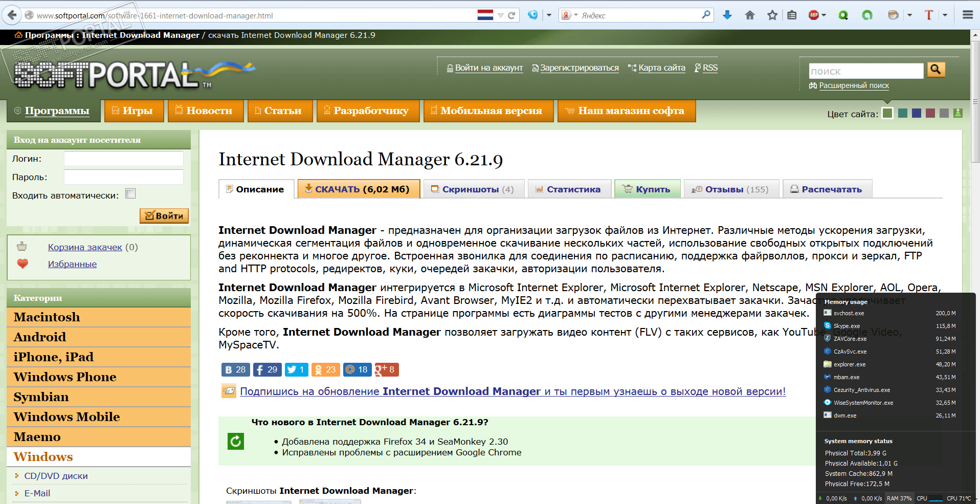Open the dropdown next to the speech bubble icon
980x504 pixels.
549,15
